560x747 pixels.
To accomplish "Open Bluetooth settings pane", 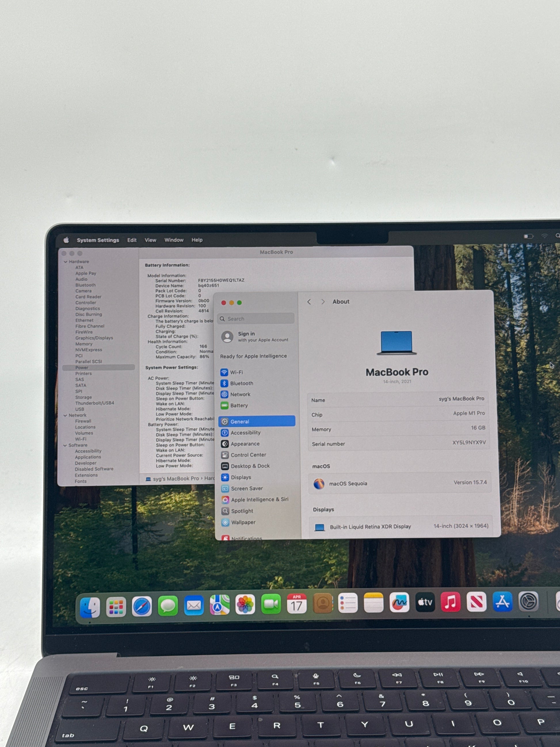I will click(x=241, y=383).
